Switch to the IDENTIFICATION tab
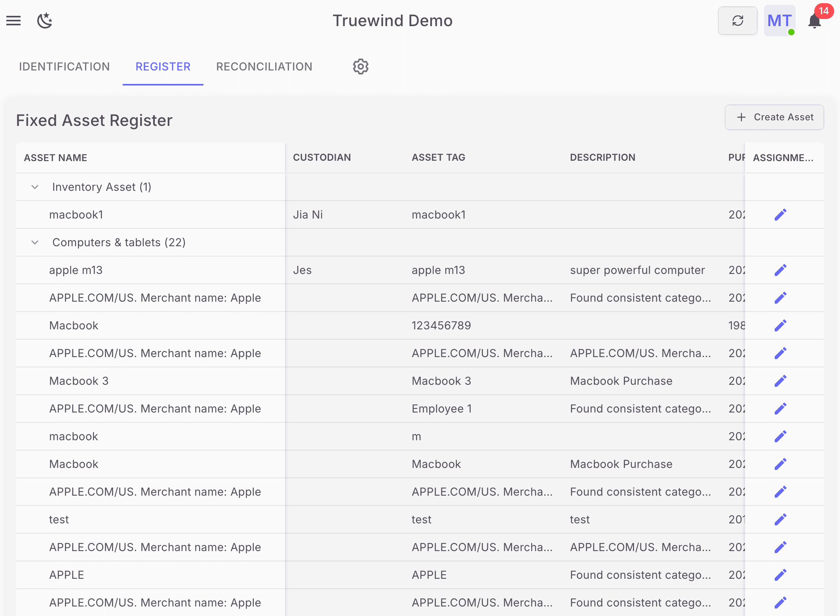840x616 pixels. (64, 67)
